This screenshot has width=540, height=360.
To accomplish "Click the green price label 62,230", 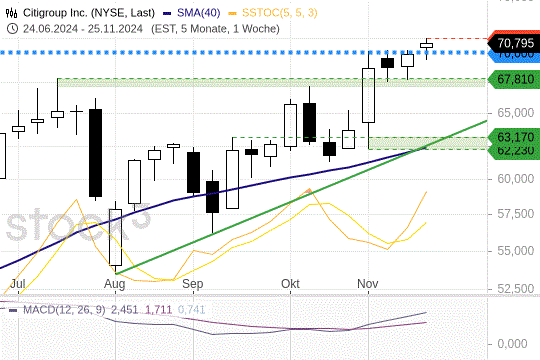I will point(515,152).
